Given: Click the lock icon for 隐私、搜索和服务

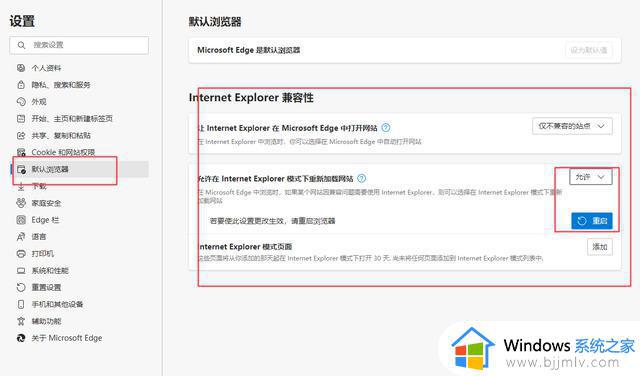Looking at the screenshot, I should [x=21, y=85].
